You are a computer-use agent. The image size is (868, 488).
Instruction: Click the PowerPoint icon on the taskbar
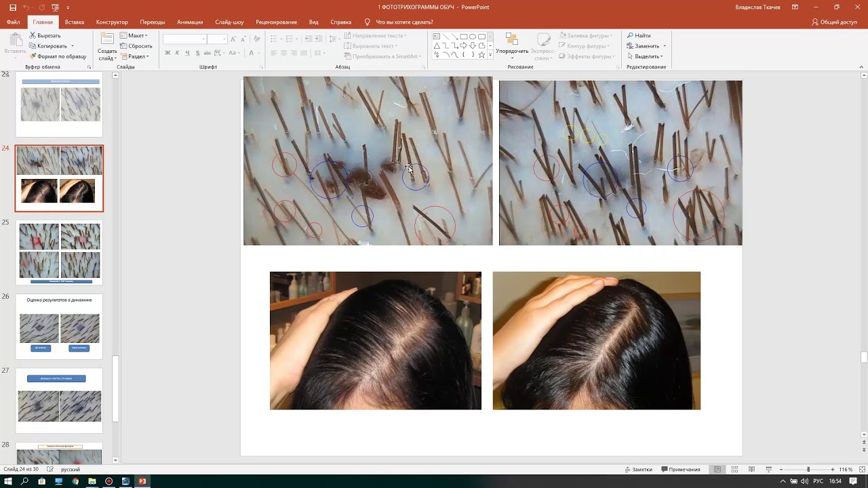pyautogui.click(x=142, y=481)
